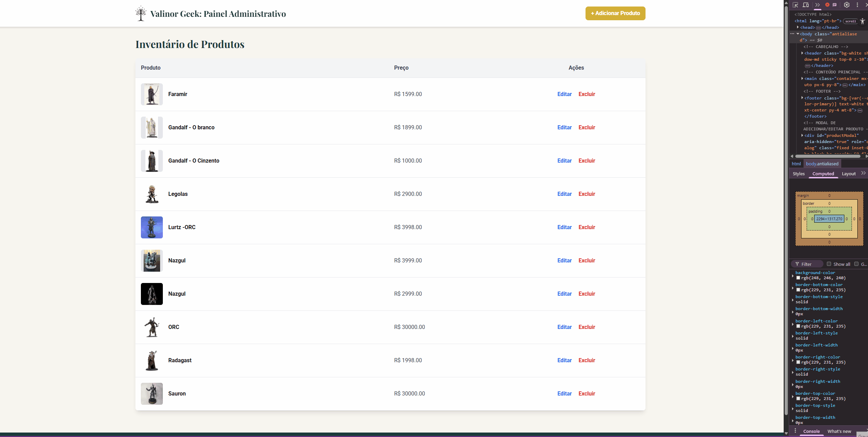The height and width of the screenshot is (437, 868).
Task: Activate the inspect element picker icon
Action: [795, 5]
